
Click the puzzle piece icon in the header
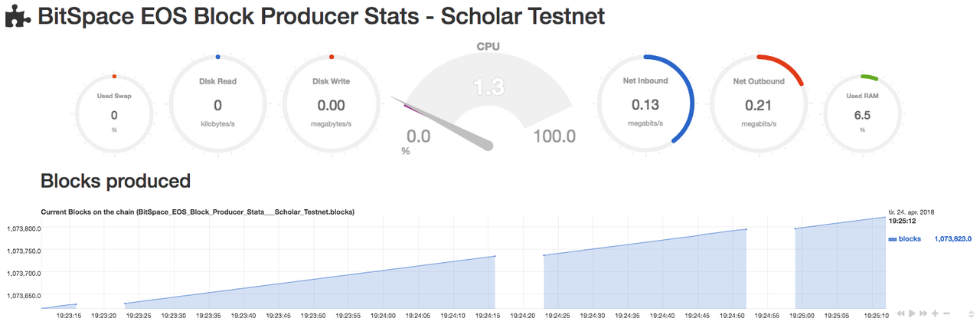(x=17, y=17)
